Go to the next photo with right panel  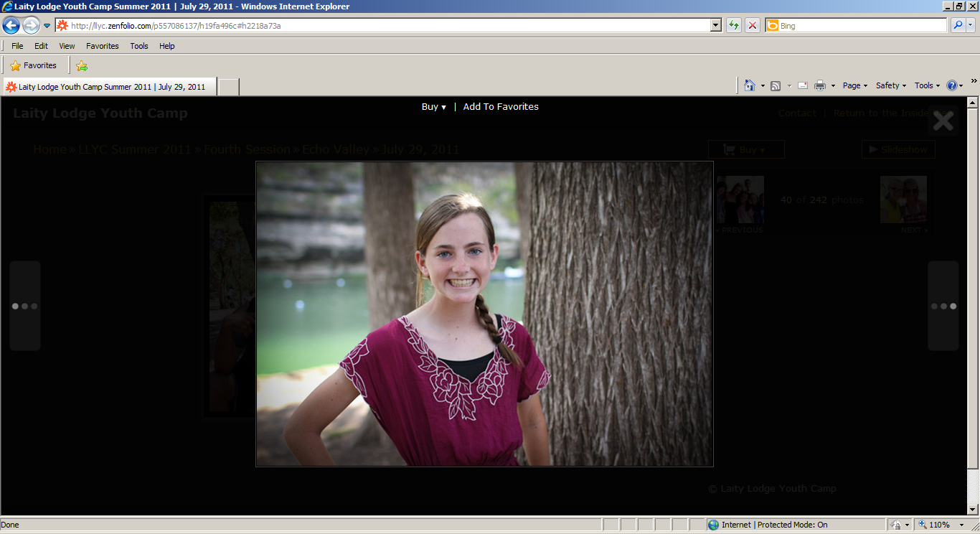pos(943,306)
